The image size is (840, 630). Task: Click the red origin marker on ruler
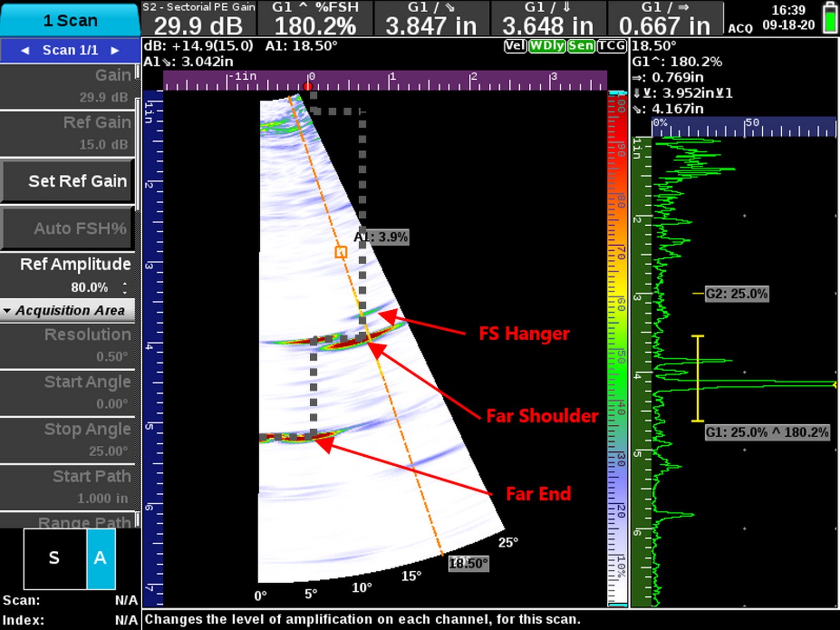(x=308, y=86)
